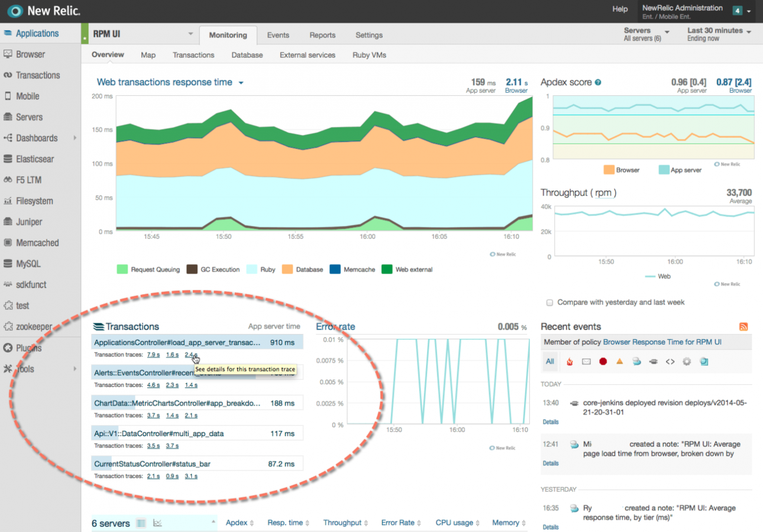The height and width of the screenshot is (532, 763).
Task: Expand the Tools submenu
Action: [75, 369]
